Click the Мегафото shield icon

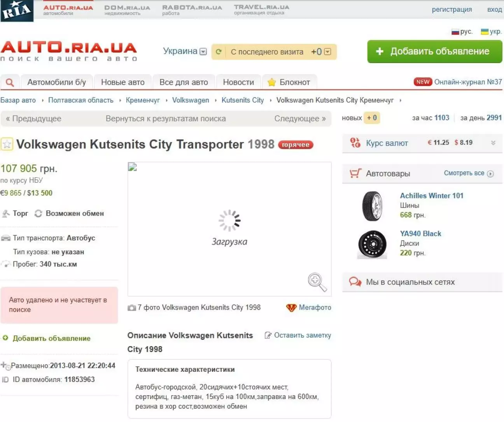[291, 308]
